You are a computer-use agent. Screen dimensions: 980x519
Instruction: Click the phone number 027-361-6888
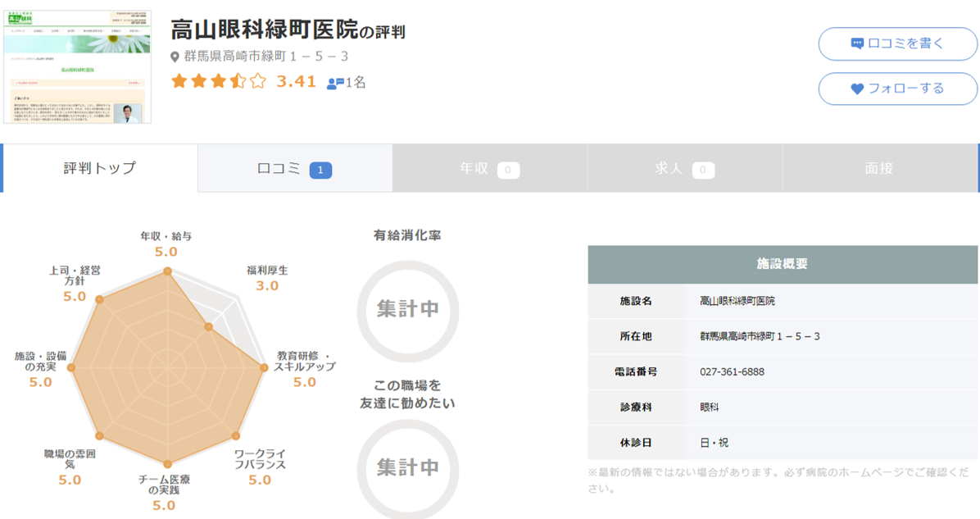point(732,371)
